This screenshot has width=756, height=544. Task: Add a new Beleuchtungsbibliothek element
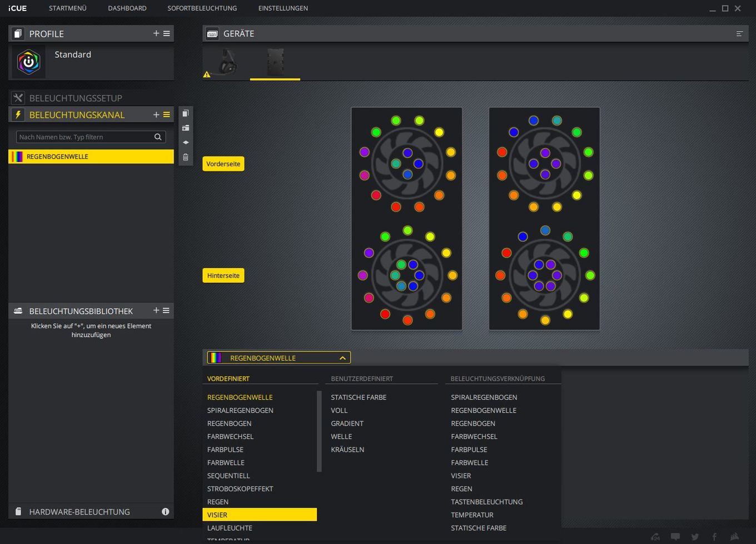click(x=156, y=310)
